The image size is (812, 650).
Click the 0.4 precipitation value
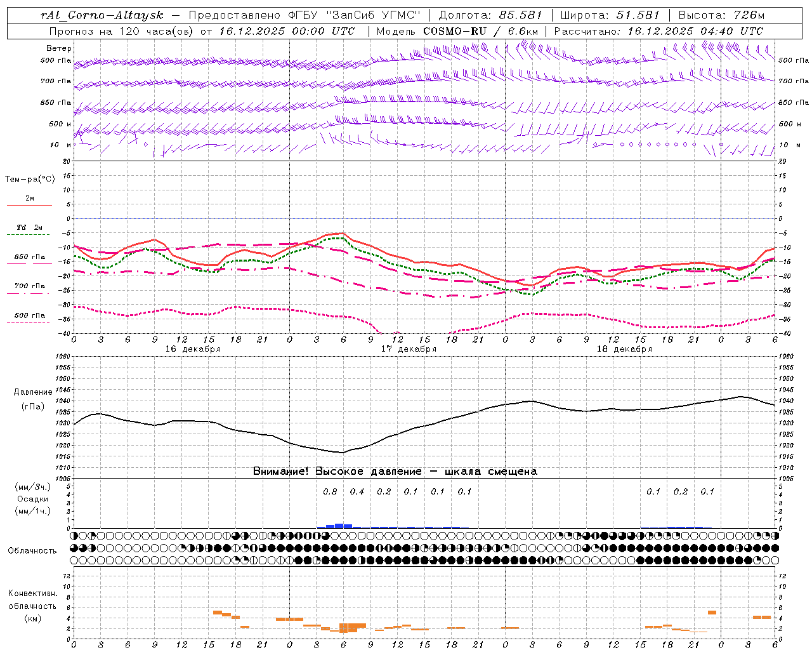357,491
